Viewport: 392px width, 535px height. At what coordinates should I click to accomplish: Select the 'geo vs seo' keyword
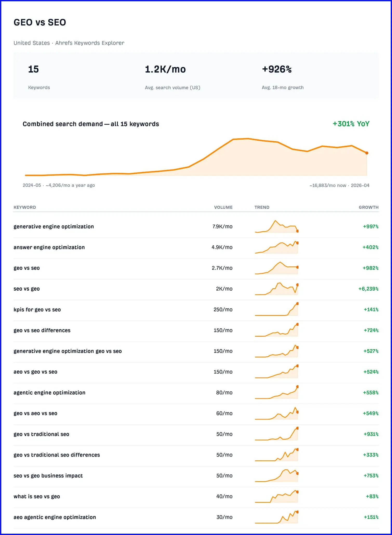pyautogui.click(x=26, y=268)
